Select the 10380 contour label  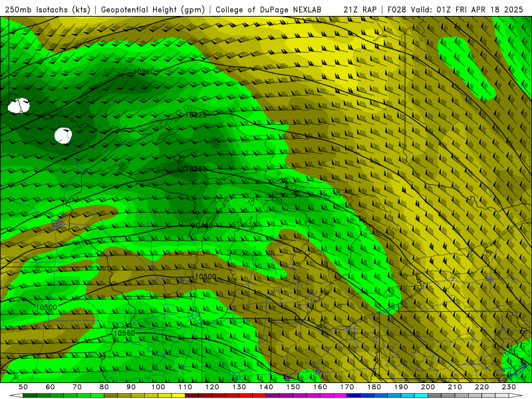click(195, 169)
